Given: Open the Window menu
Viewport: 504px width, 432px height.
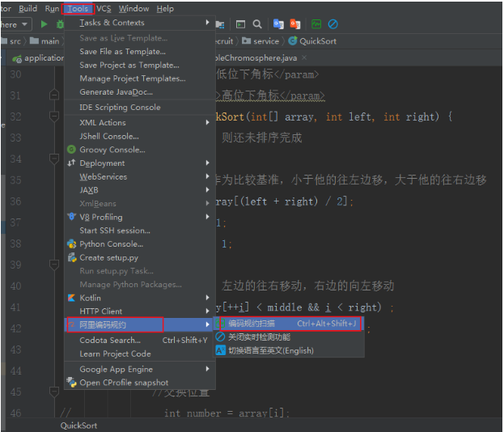Looking at the screenshot, I should pos(133,9).
